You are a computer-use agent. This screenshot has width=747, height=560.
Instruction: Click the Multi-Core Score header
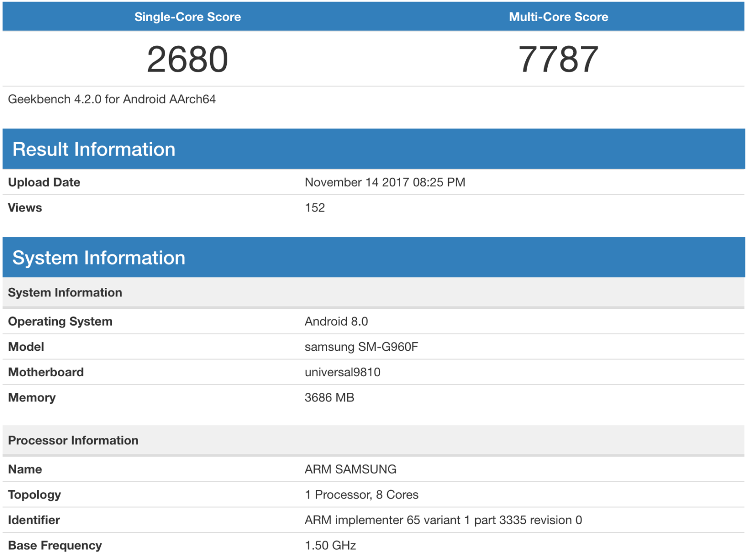[x=558, y=17]
